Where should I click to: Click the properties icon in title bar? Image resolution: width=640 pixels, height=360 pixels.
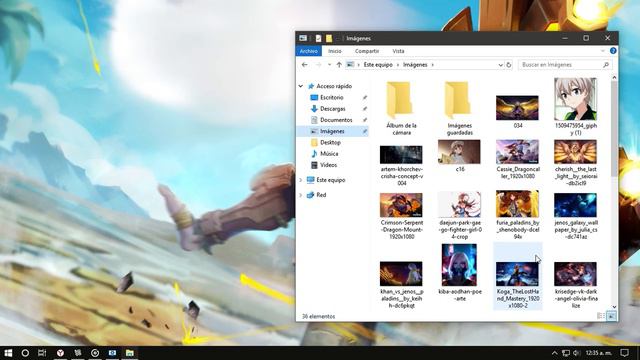point(318,38)
